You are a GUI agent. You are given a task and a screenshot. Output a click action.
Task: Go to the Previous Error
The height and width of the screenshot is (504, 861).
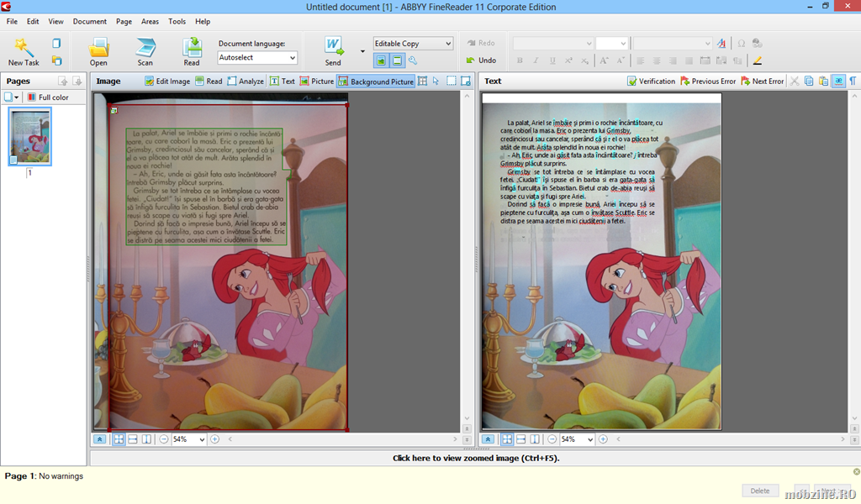point(708,81)
